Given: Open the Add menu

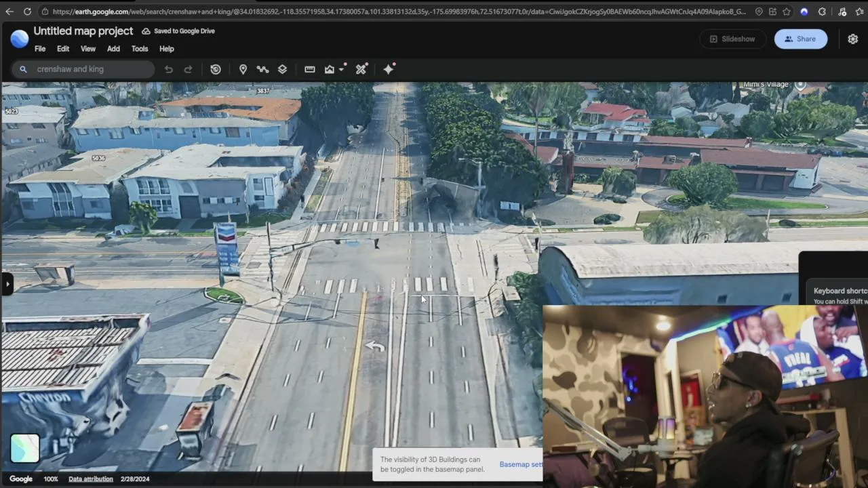Looking at the screenshot, I should (113, 49).
